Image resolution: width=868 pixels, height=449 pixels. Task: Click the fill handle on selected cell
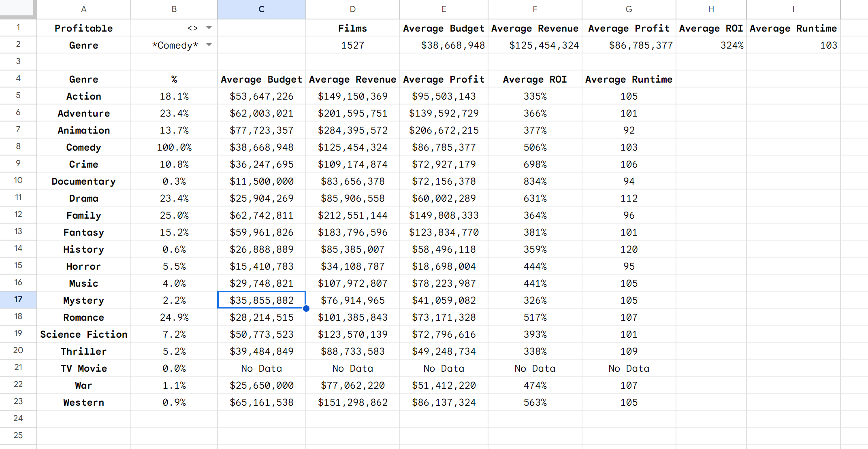(306, 309)
